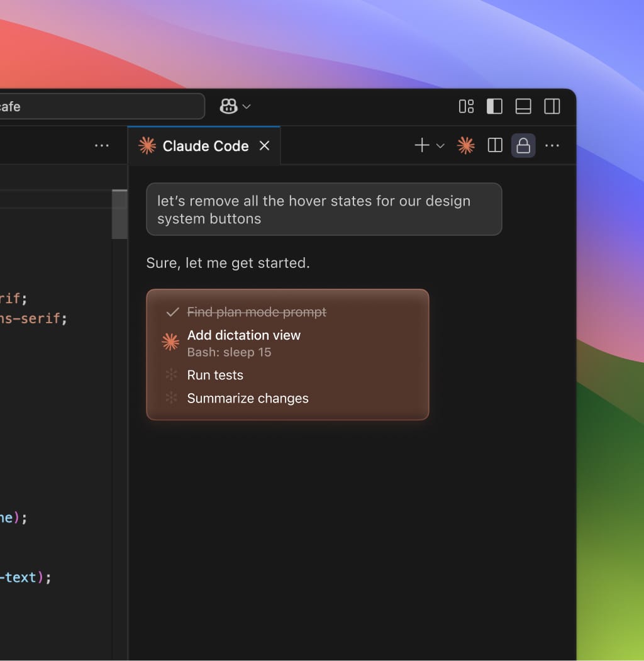
Task: Switch to the Claude Code tab
Action: 205,146
